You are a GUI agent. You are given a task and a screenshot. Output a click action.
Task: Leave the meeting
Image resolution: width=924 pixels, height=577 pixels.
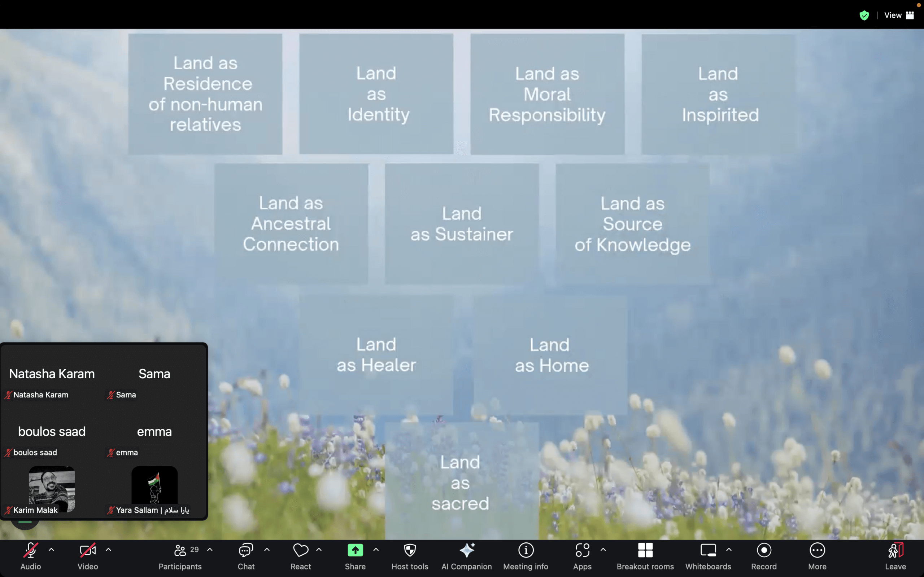[x=895, y=551]
